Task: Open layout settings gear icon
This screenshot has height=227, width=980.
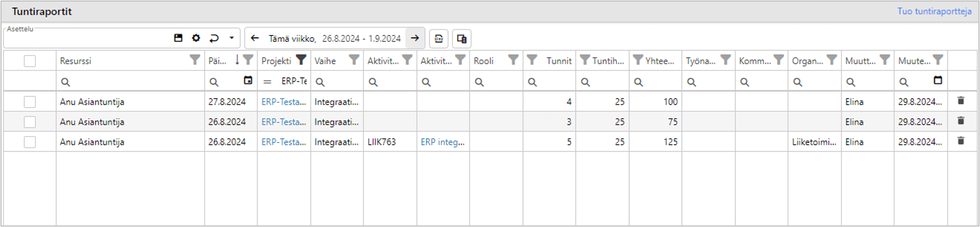Action: tap(196, 38)
